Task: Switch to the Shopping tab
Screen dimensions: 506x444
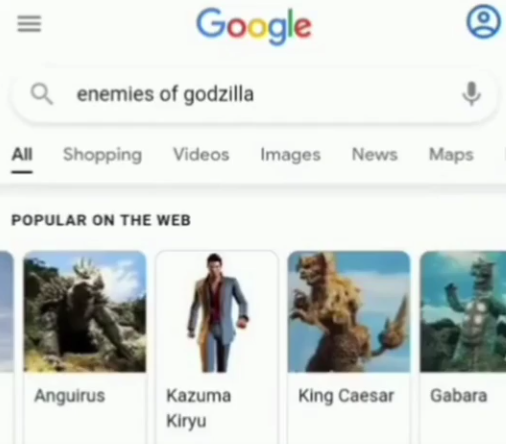Action: click(102, 155)
